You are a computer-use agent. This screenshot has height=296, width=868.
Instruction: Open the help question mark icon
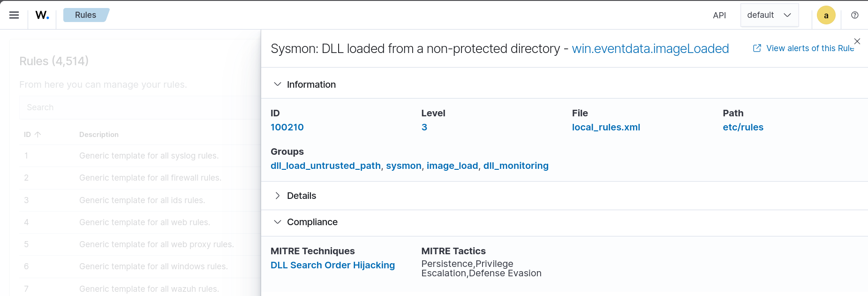(x=855, y=15)
